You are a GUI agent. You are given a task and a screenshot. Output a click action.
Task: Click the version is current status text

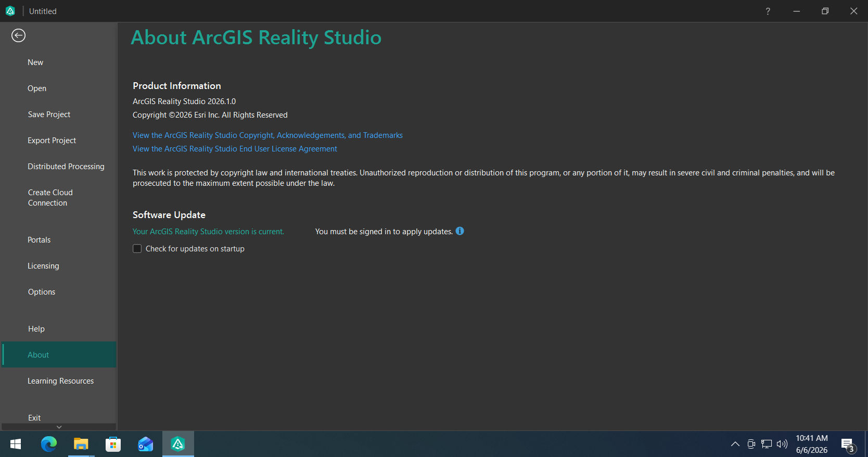click(x=208, y=232)
